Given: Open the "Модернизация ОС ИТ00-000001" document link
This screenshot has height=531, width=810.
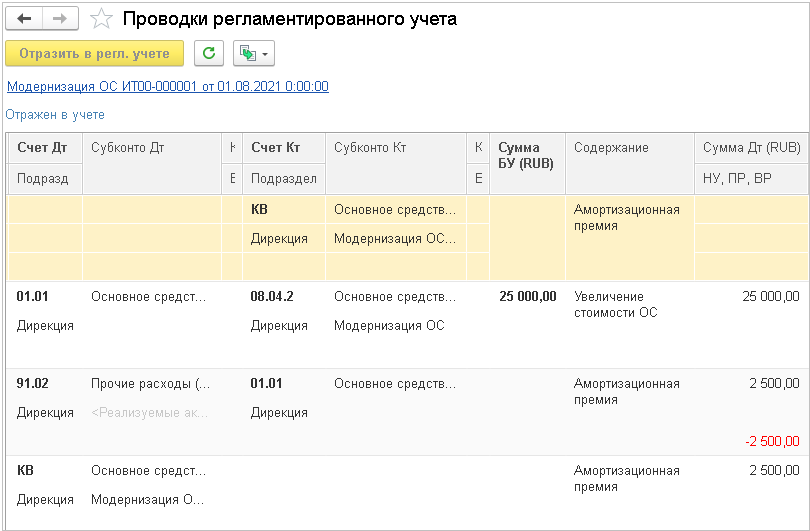Looking at the screenshot, I should 167,86.
